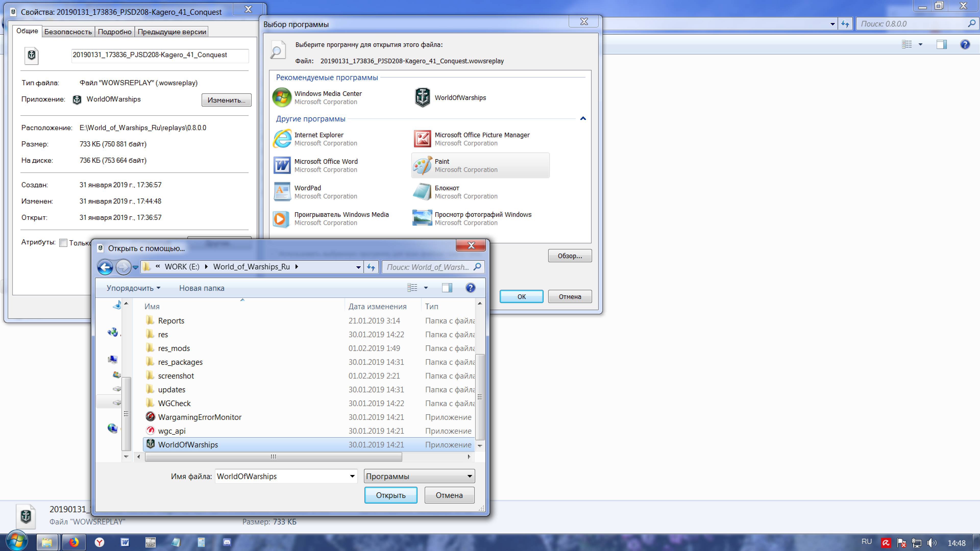The height and width of the screenshot is (551, 980).
Task: Switch to Предыдущие версии tab
Action: [171, 32]
